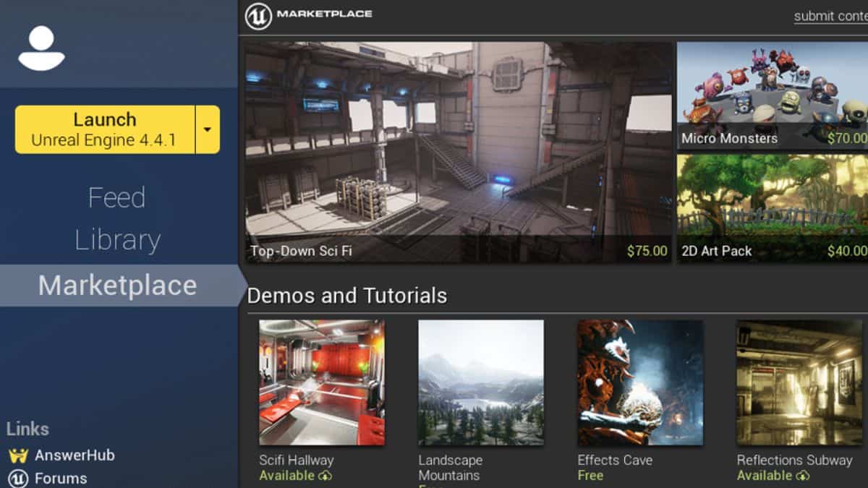Click the submit content link
The height and width of the screenshot is (488, 868).
pyautogui.click(x=830, y=16)
